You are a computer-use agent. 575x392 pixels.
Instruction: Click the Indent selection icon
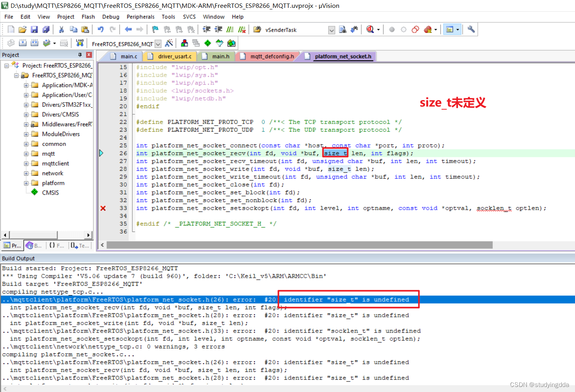(207, 29)
